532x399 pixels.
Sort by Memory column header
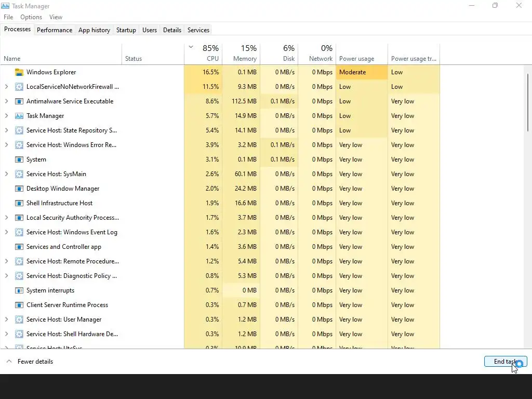coord(241,54)
